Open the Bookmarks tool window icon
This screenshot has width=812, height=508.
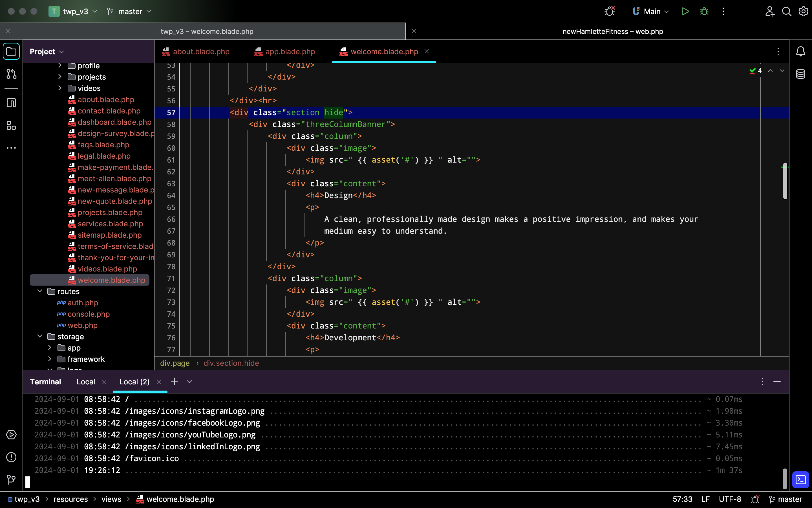pos(11,103)
